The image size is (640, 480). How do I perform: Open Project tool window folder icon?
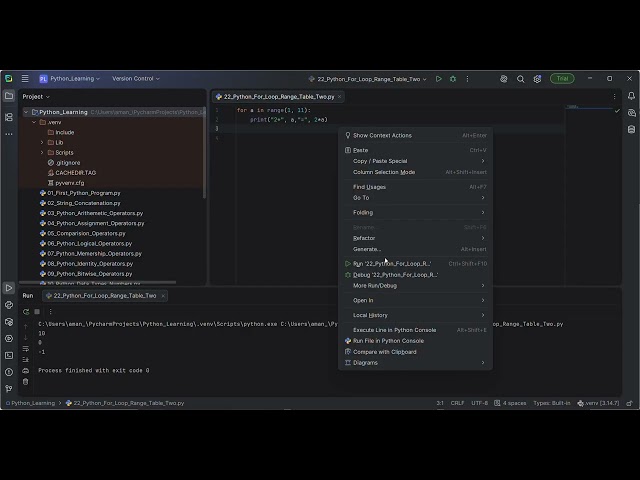point(9,96)
